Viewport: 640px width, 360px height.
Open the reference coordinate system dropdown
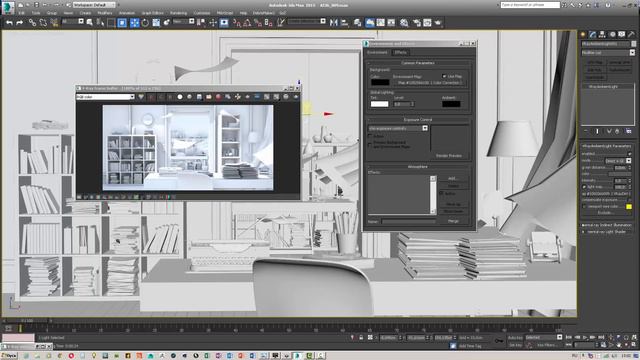tap(183, 21)
